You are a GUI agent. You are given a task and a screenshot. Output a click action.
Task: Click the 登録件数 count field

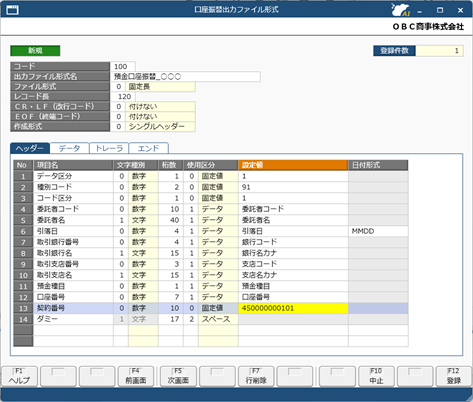(439, 51)
